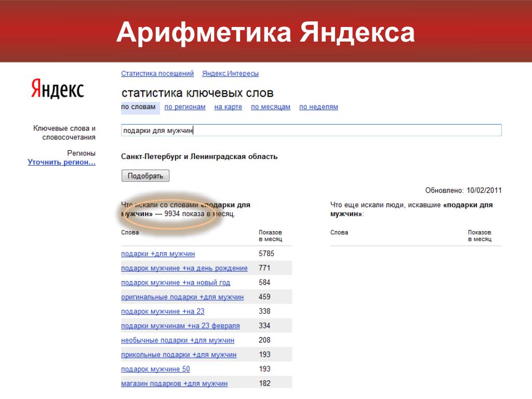Click the left table Показов в месяц header
Screen dimensions: 532x399
270,236
